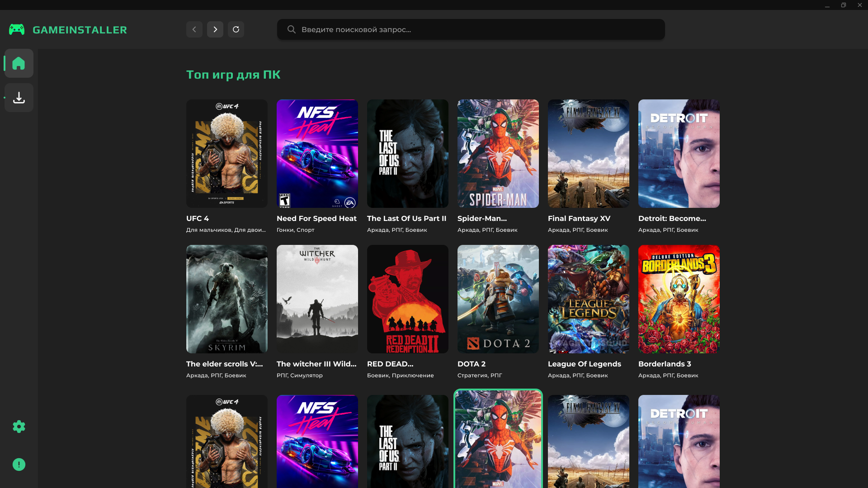Viewport: 868px width, 488px height.
Task: Open the Home sidebar section
Action: (x=19, y=63)
